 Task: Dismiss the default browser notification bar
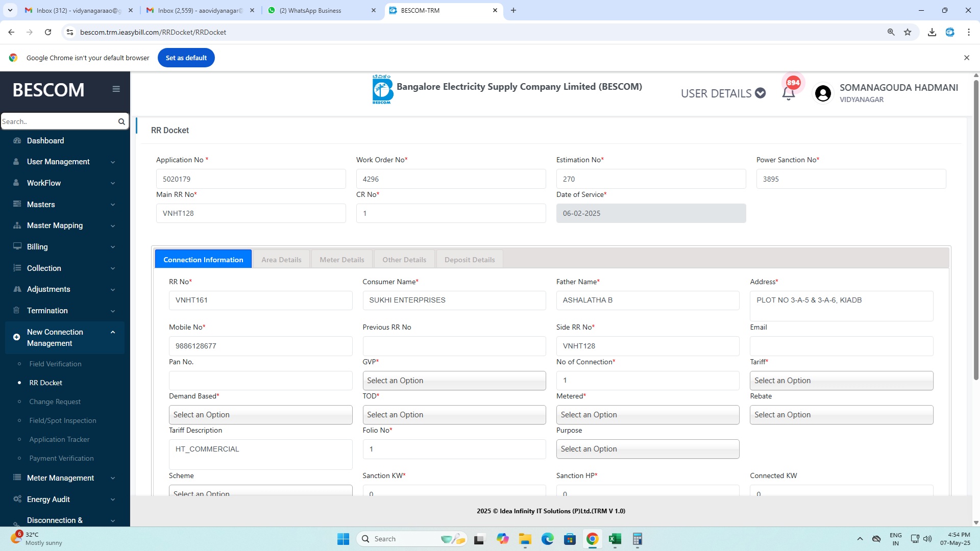point(967,58)
